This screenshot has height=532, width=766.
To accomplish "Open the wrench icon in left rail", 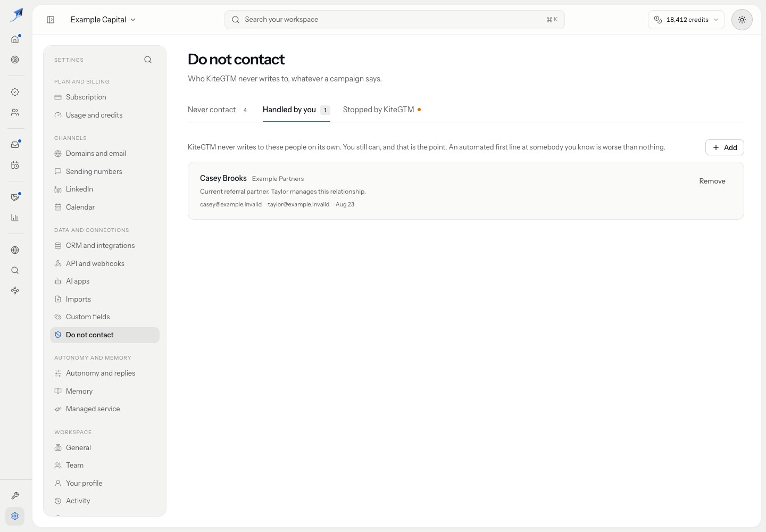I will (15, 496).
